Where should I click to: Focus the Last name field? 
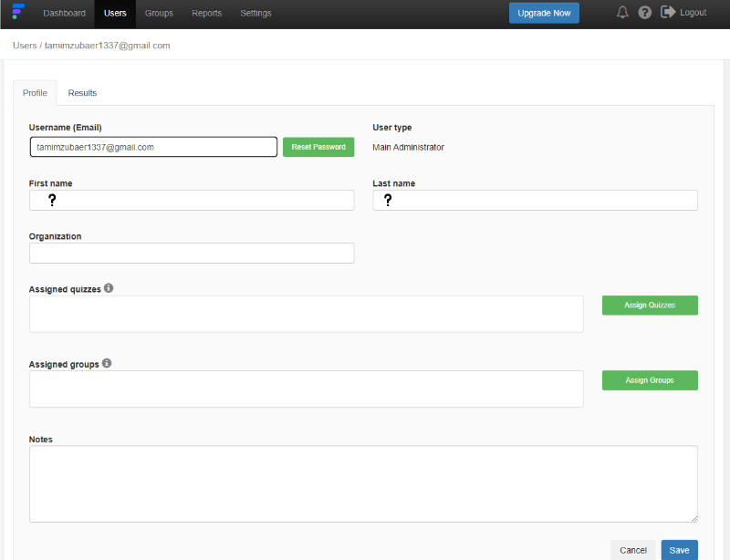click(x=535, y=200)
